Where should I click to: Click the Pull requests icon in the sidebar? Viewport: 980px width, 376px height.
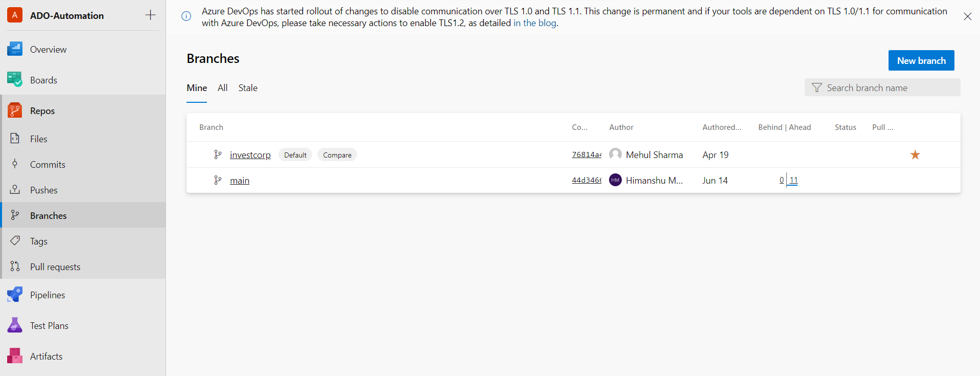pos(15,267)
